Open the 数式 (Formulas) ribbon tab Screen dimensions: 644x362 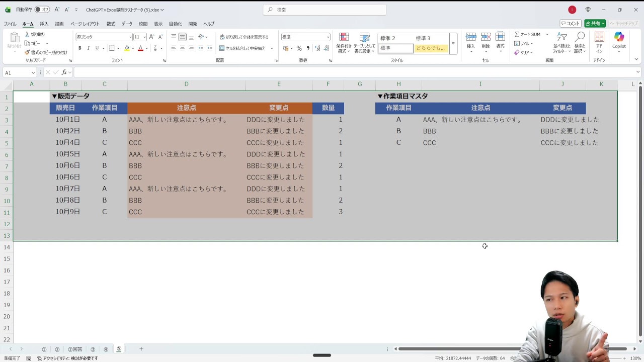point(111,24)
